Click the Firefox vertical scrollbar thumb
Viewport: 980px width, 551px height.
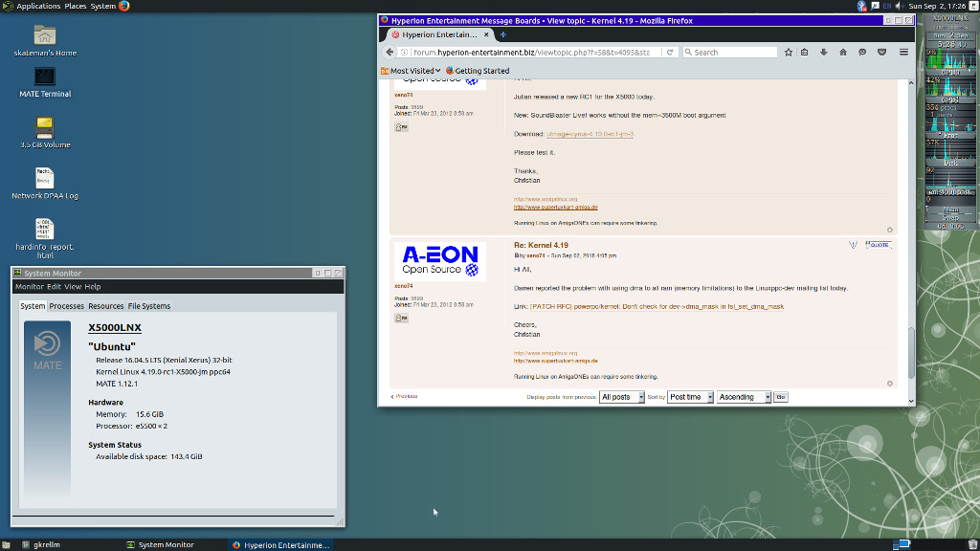[911, 352]
